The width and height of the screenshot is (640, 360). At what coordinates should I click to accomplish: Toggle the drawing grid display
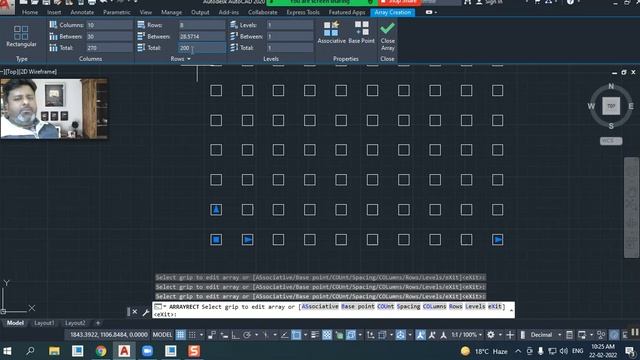click(x=180, y=335)
